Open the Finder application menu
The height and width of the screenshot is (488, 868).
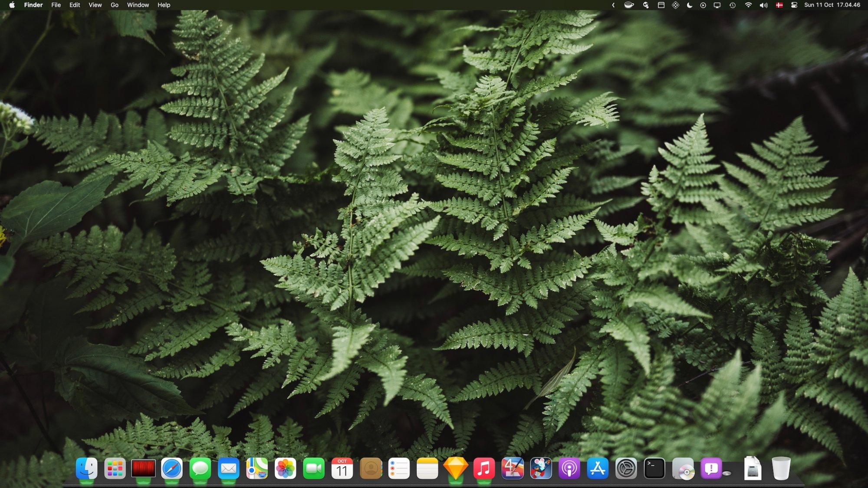(33, 5)
